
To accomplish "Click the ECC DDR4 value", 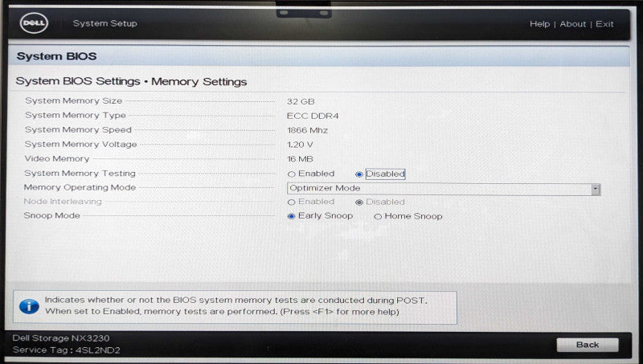I will [x=313, y=116].
